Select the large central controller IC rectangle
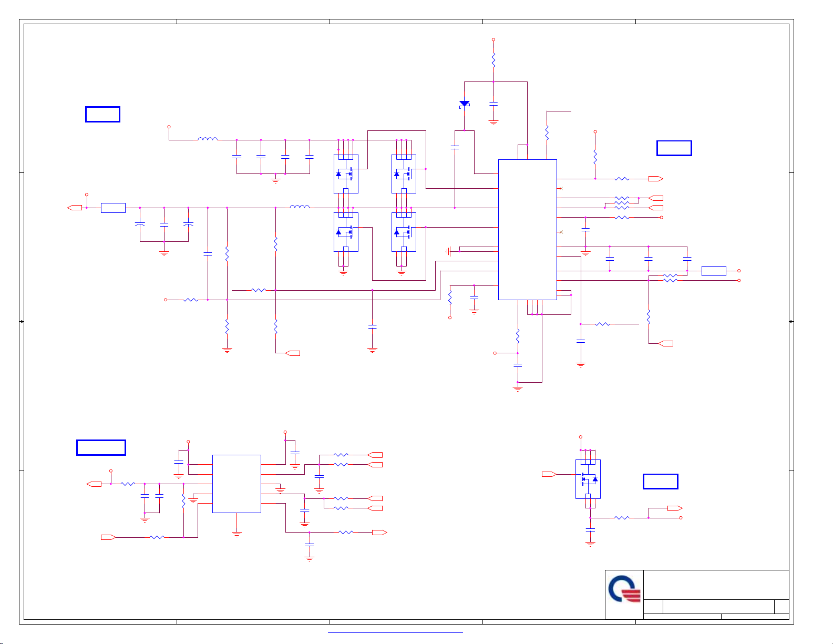 pyautogui.click(x=527, y=230)
